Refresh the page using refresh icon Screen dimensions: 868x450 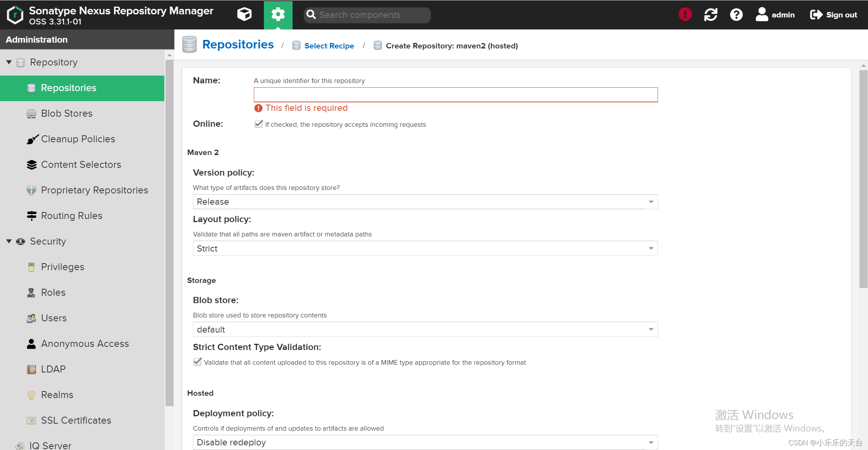point(711,15)
